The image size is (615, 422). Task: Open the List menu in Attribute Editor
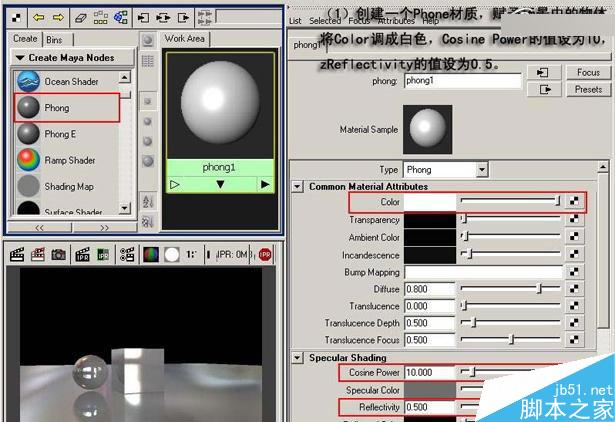click(295, 21)
